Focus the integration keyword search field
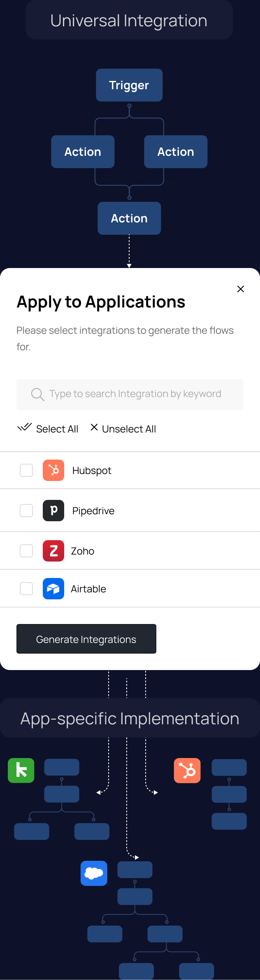Viewport: 260px width, 980px height. tap(130, 394)
